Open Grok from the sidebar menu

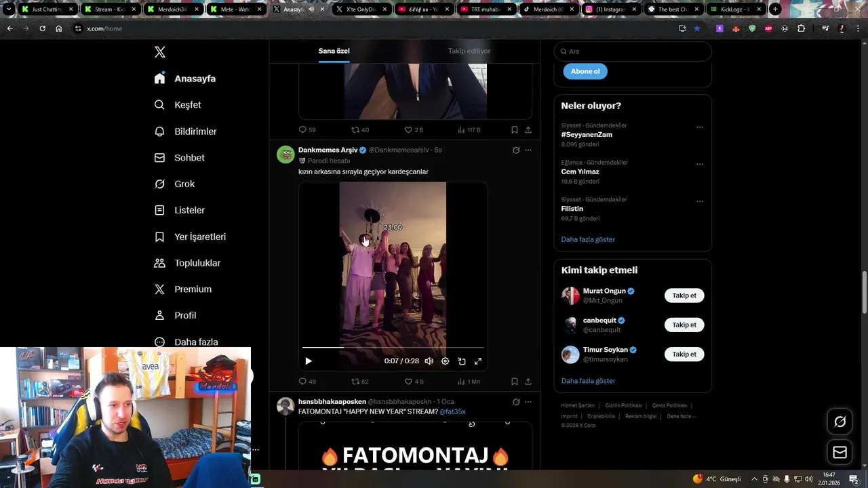174,184
